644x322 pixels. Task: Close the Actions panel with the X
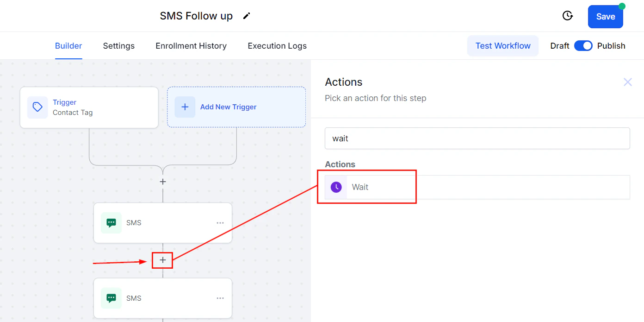[628, 82]
